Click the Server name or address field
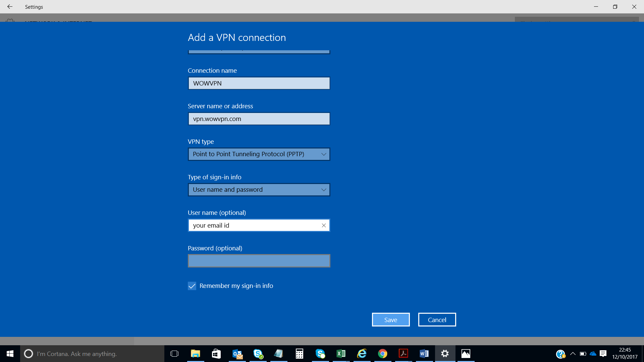 click(259, 119)
